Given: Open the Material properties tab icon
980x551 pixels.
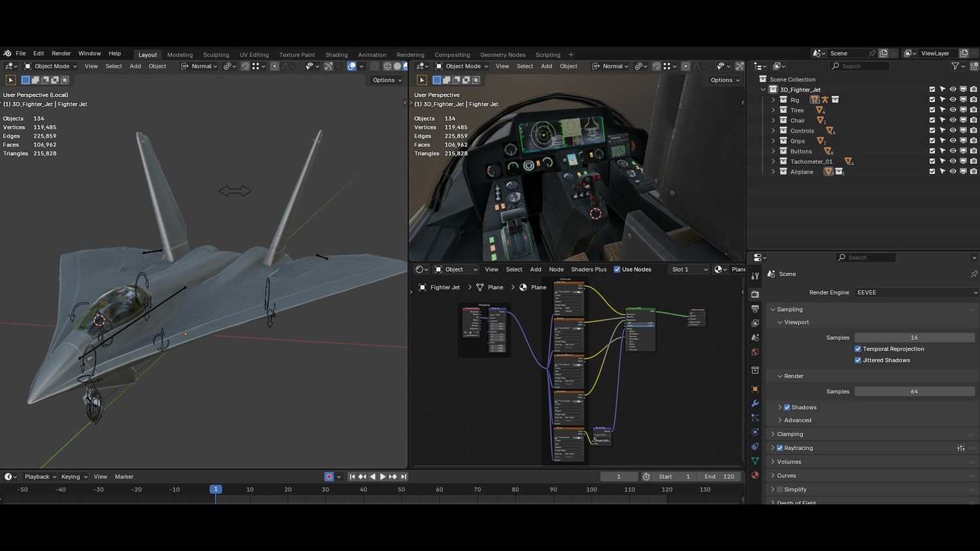Looking at the screenshot, I should coord(755,475).
